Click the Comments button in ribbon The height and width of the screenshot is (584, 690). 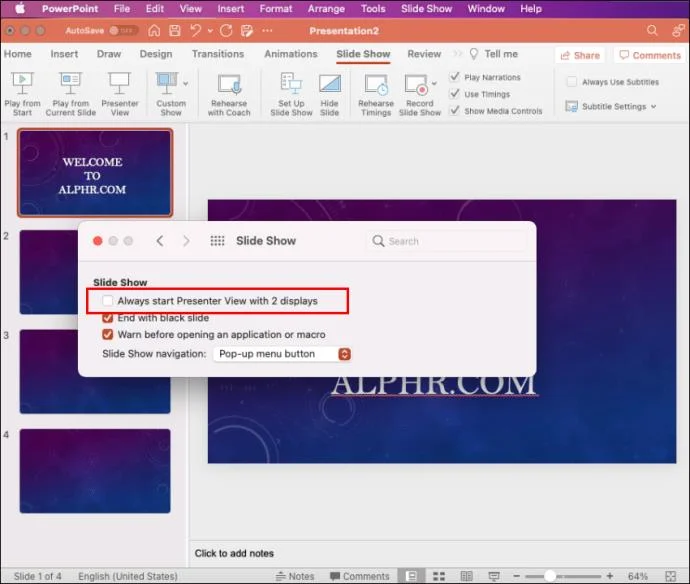click(650, 55)
